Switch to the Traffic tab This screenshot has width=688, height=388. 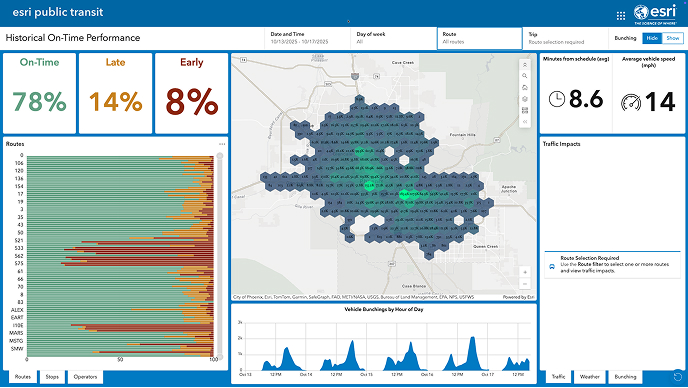click(x=558, y=377)
